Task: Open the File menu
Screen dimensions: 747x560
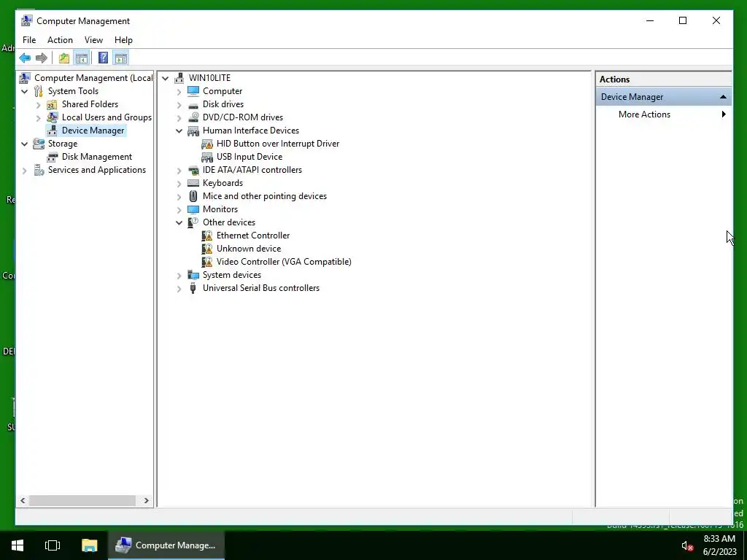Action: click(x=29, y=40)
